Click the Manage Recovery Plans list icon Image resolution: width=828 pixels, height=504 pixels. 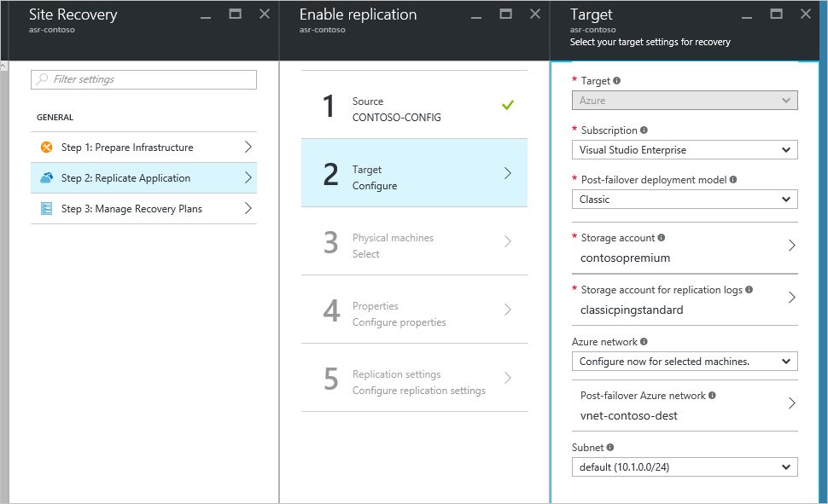pyautogui.click(x=46, y=208)
